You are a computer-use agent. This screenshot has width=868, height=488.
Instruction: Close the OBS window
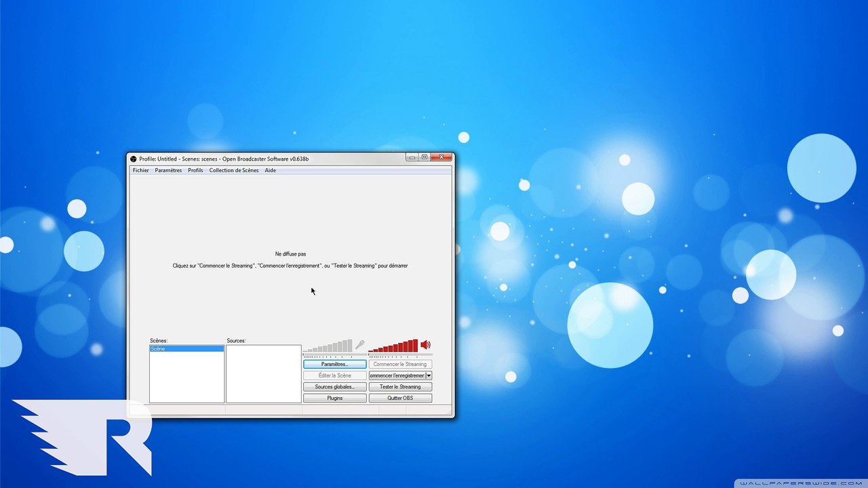441,157
